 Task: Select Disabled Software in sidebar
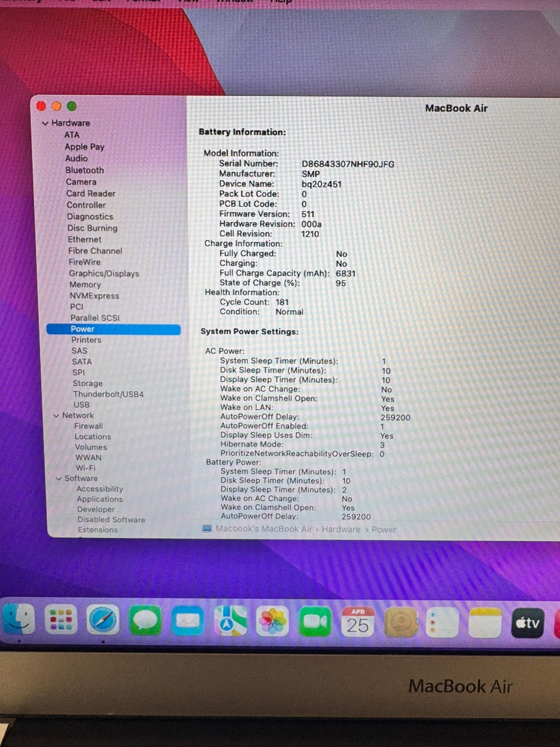tap(111, 519)
